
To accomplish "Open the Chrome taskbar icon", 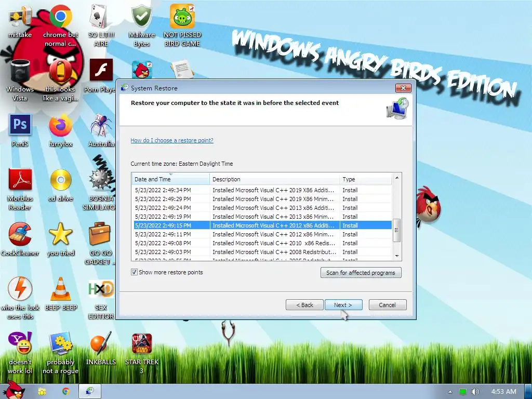I will [65, 391].
